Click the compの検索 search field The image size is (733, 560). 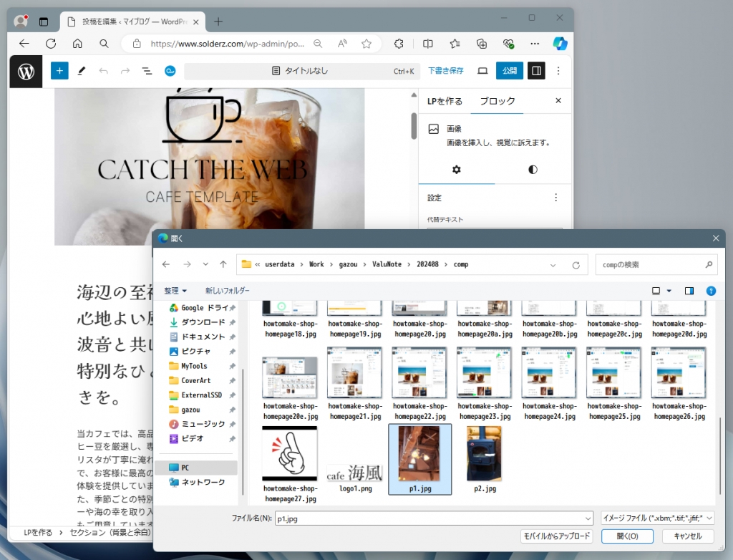point(656,265)
